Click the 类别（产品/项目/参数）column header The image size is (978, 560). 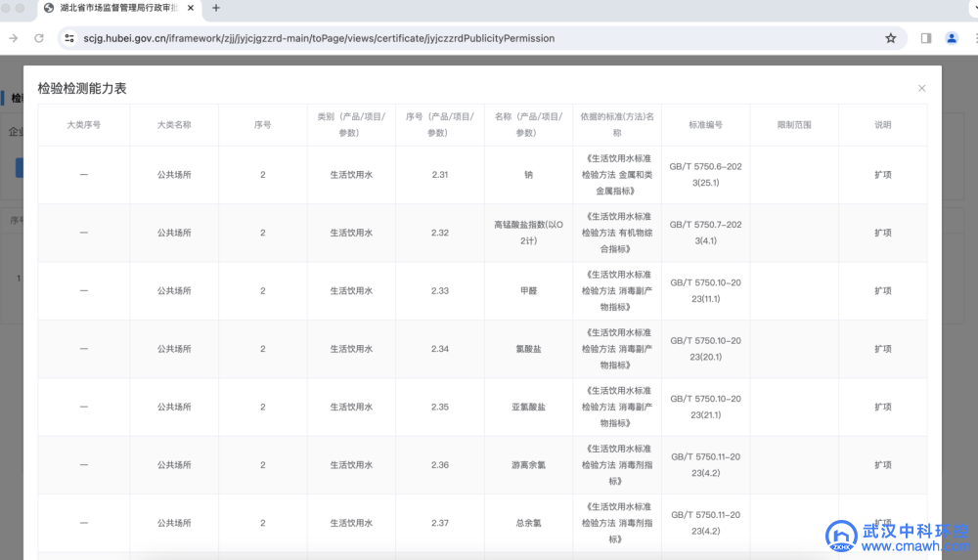point(351,125)
